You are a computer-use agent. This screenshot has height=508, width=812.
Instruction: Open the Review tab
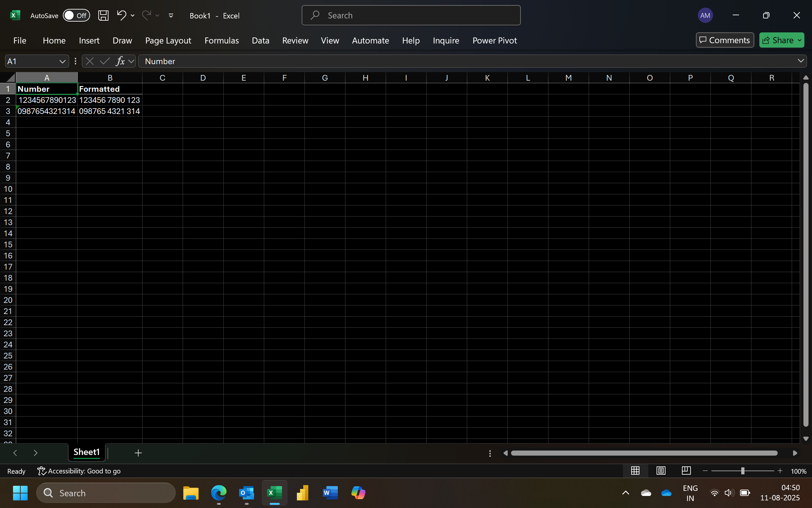[295, 40]
